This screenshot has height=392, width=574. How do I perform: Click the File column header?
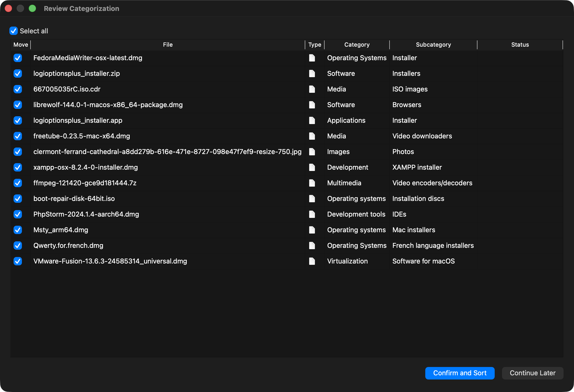pyautogui.click(x=168, y=45)
